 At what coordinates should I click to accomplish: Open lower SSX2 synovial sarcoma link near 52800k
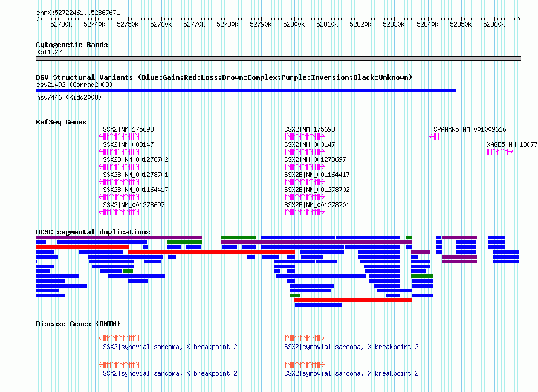pyautogui.click(x=351, y=373)
